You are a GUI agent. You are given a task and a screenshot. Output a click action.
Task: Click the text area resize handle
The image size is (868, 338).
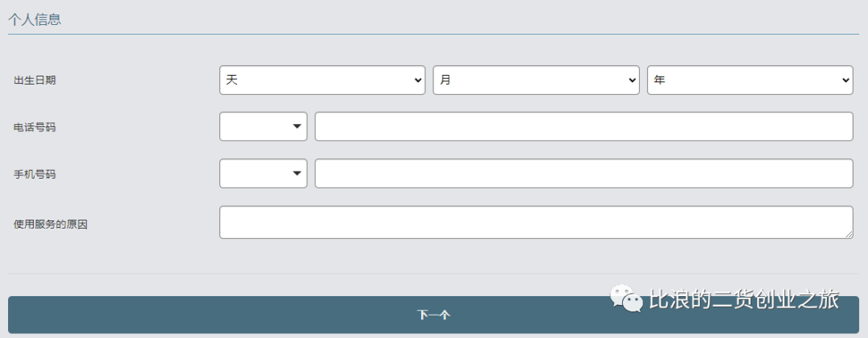tap(849, 235)
